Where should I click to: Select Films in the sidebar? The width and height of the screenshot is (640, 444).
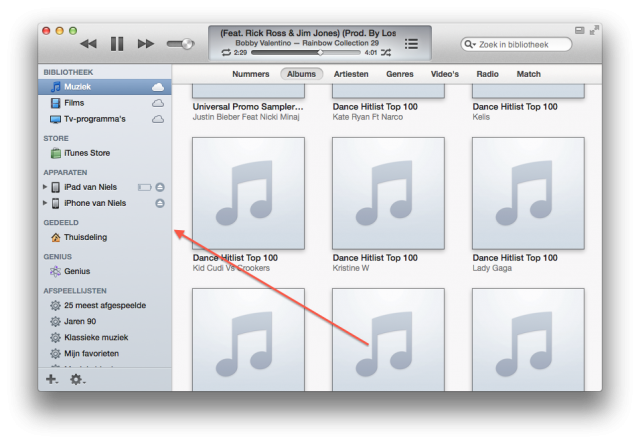pyautogui.click(x=104, y=103)
